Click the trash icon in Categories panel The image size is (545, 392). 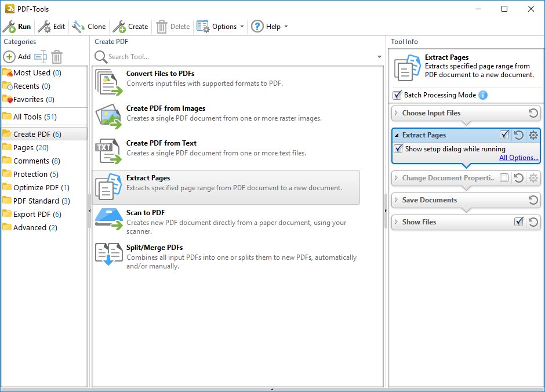(57, 57)
